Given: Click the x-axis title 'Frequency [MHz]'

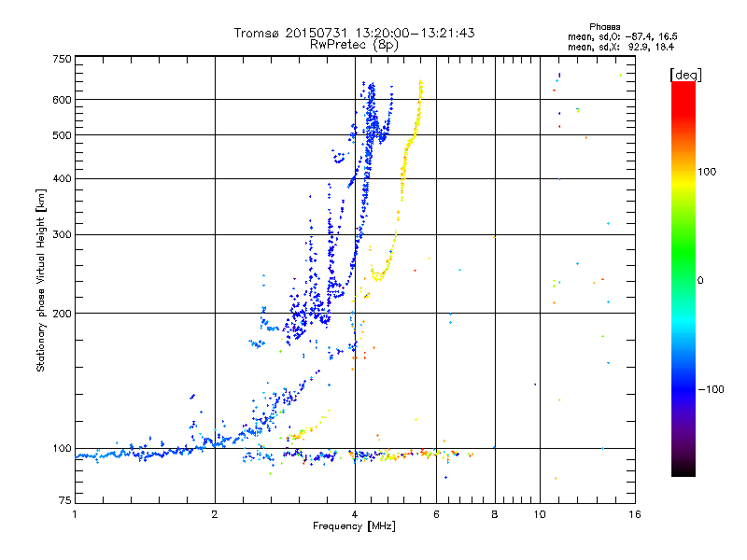Looking at the screenshot, I should (354, 526).
